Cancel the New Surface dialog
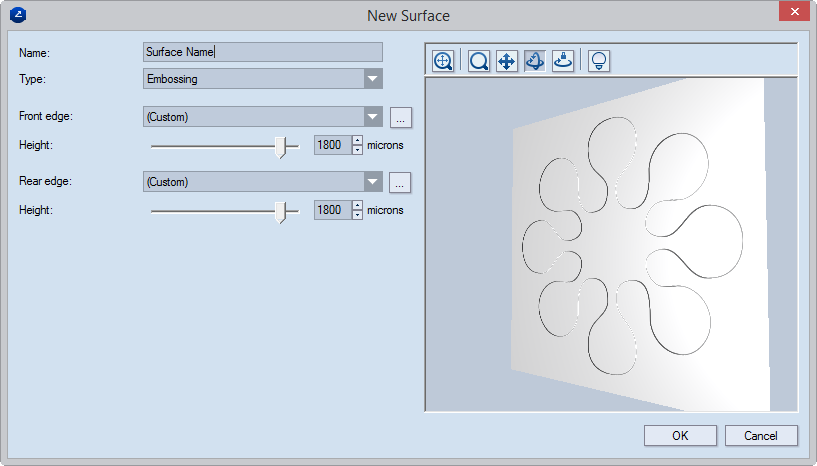This screenshot has width=817, height=466. pos(760,435)
